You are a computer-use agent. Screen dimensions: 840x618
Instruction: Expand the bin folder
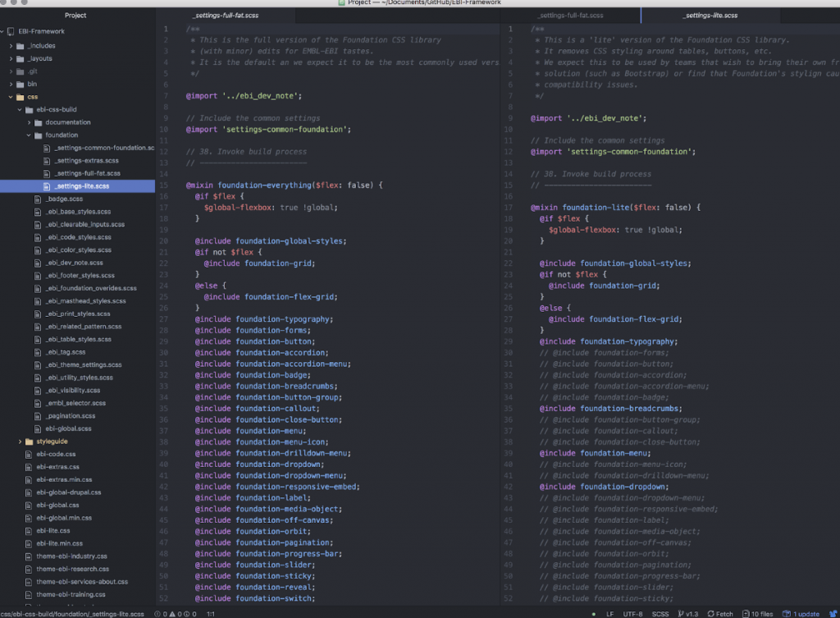point(11,85)
